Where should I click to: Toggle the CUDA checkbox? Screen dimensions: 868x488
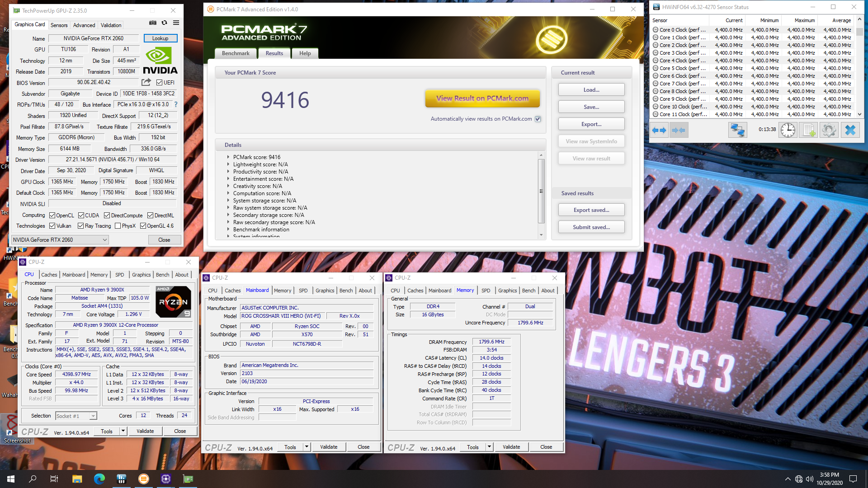click(81, 216)
